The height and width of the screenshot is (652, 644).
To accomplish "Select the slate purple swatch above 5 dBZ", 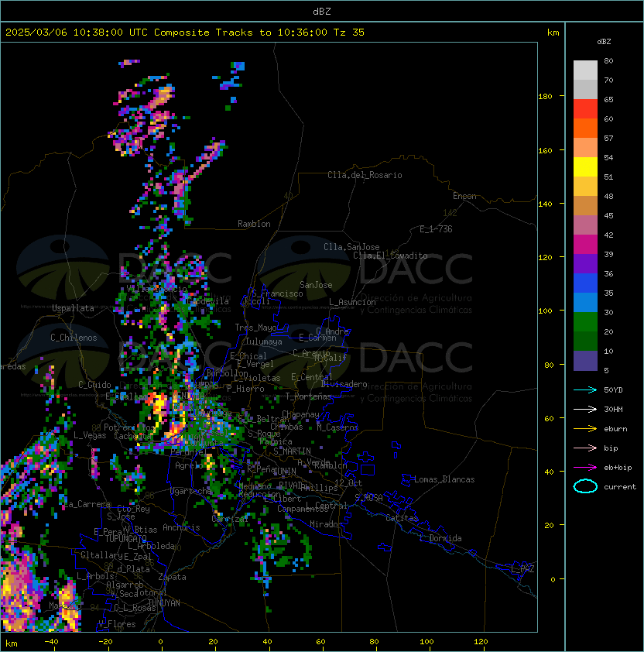I will tap(585, 361).
